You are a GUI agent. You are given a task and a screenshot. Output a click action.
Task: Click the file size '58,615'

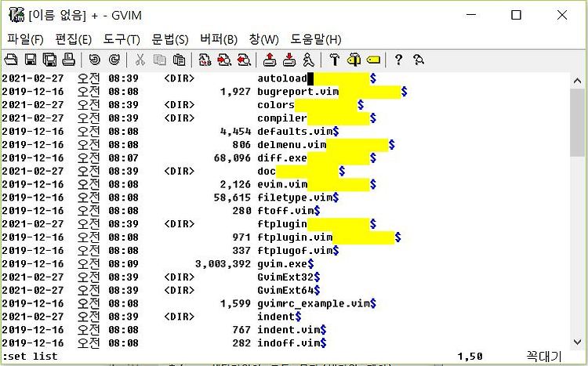232,197
